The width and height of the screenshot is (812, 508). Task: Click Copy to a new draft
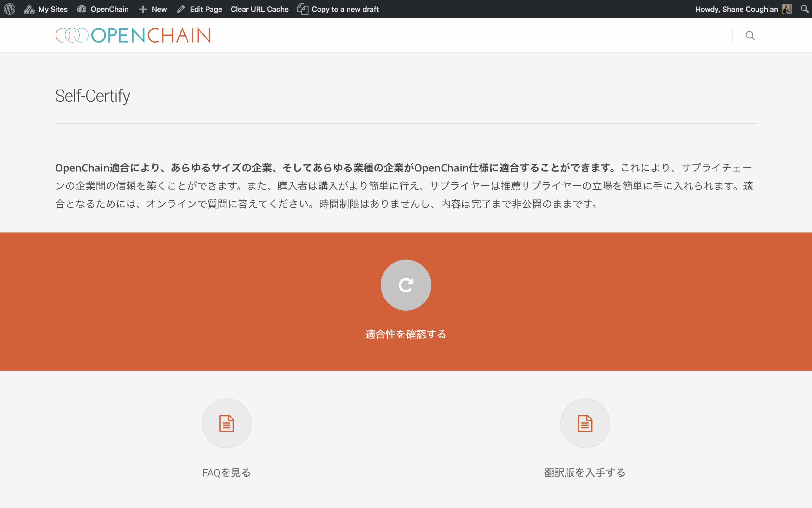(338, 9)
